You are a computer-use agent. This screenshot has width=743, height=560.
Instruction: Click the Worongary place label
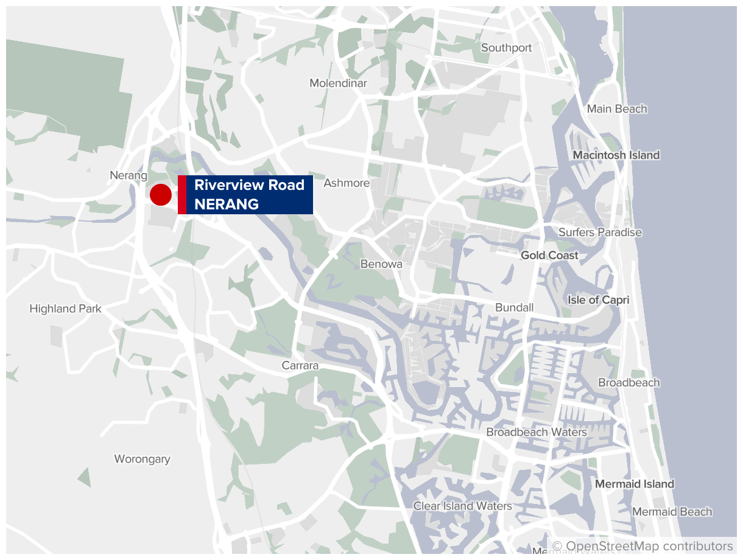tap(143, 459)
